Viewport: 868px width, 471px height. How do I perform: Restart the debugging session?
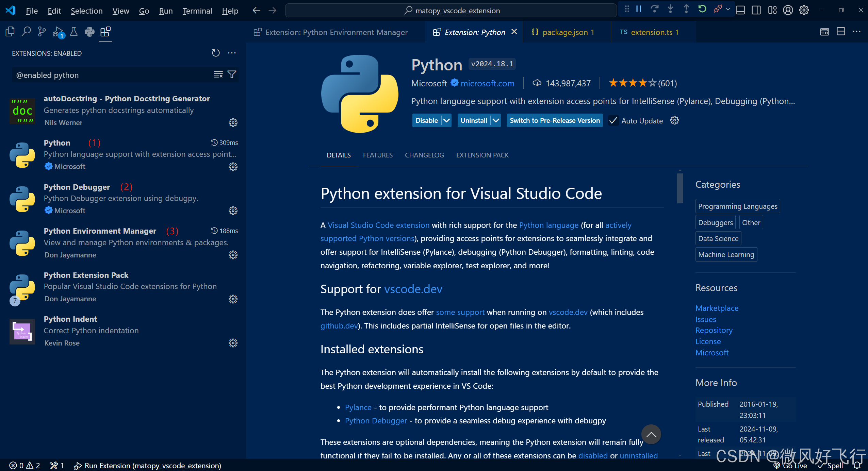tap(702, 10)
